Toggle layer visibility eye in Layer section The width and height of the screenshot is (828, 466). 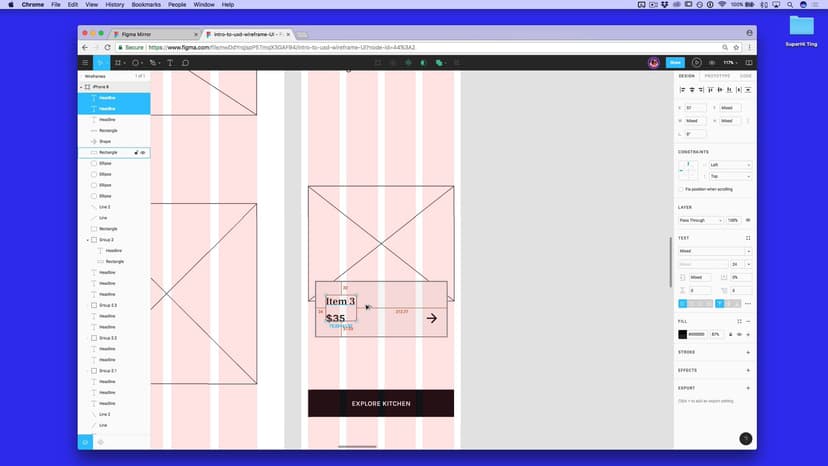748,220
